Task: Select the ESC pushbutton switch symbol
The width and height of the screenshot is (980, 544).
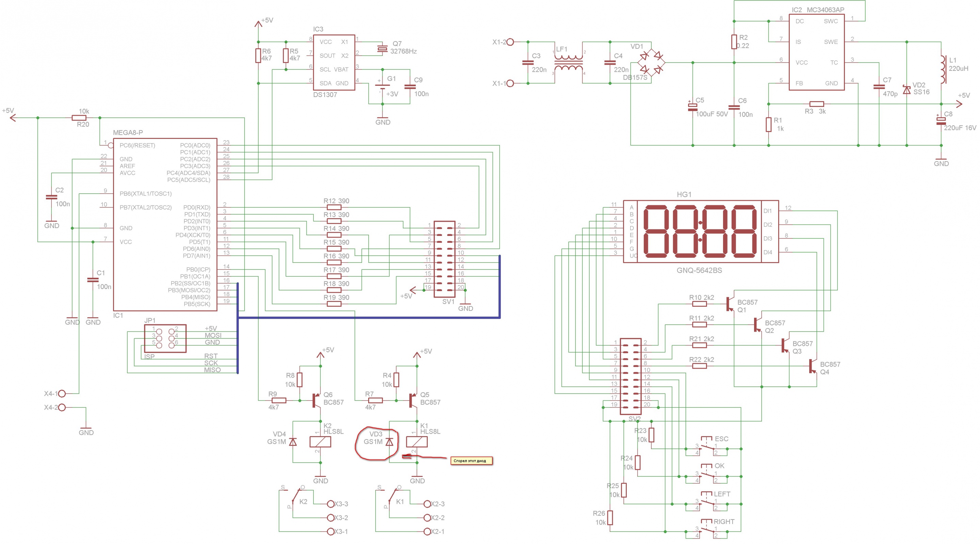Action: pyautogui.click(x=706, y=446)
